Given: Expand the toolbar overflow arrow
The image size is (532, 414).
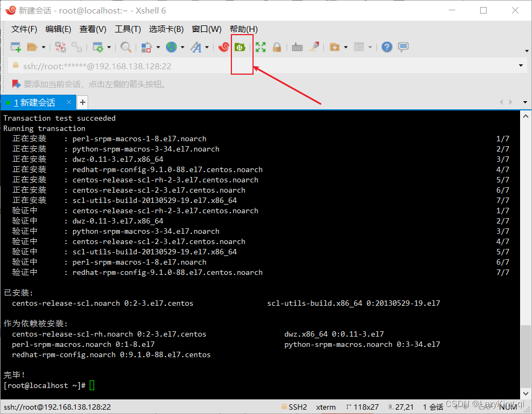Looking at the screenshot, I should [x=527, y=51].
